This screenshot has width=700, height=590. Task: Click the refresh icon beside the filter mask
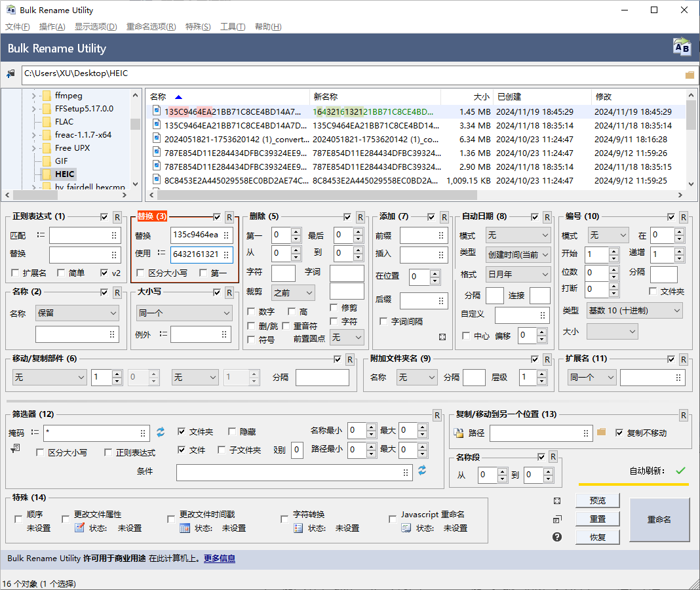click(161, 432)
